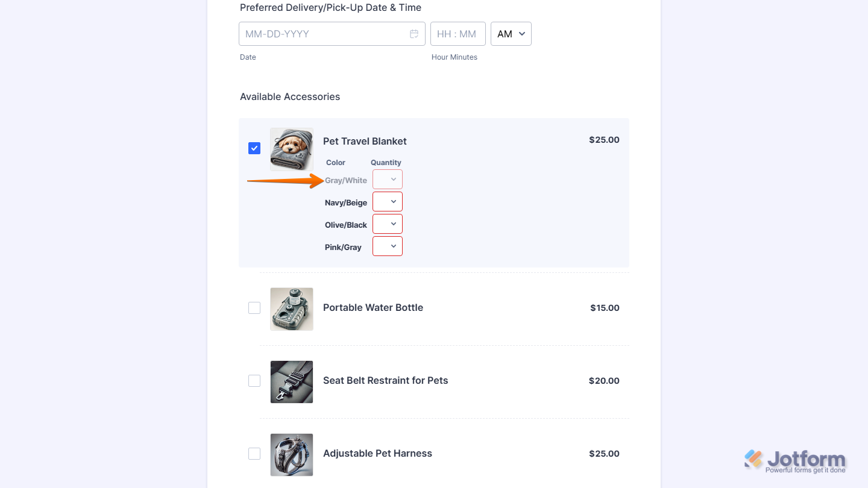Click the MM-DD-YYYY date input field
868x488 pixels.
[x=325, y=34]
